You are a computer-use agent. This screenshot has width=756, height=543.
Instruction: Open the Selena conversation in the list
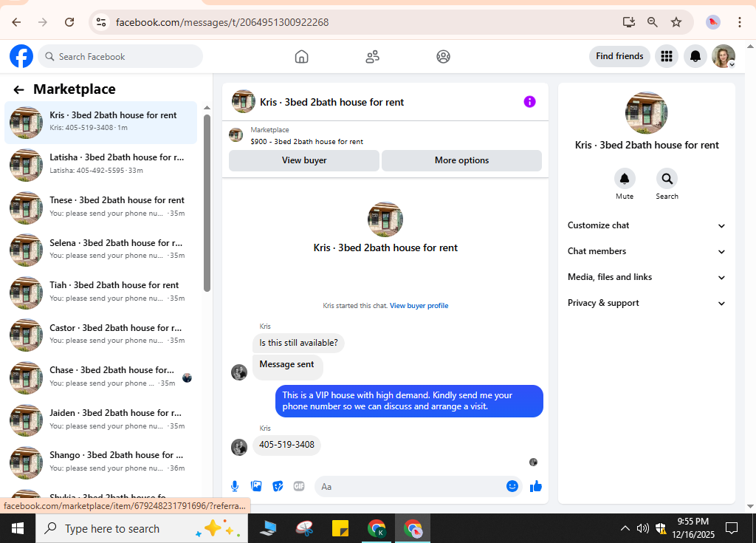100,250
